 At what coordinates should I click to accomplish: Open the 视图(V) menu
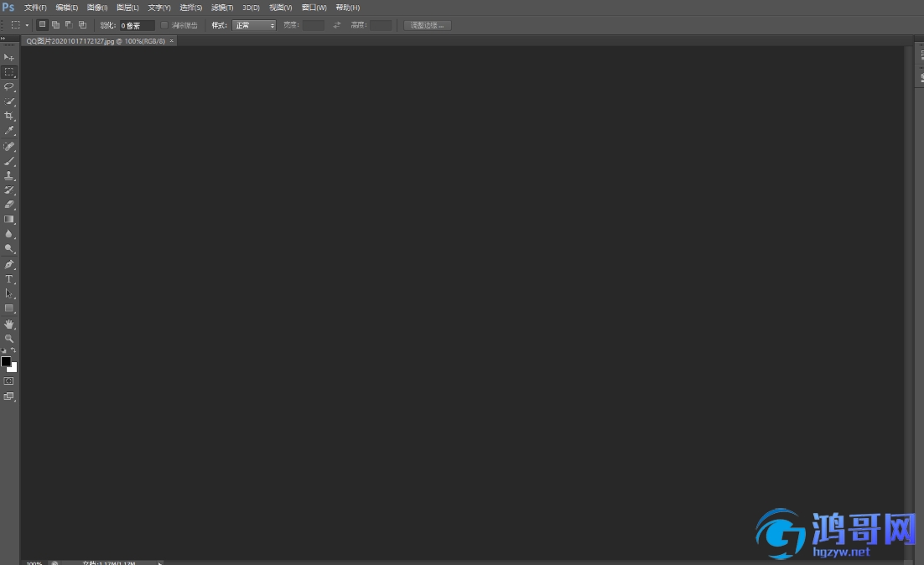pyautogui.click(x=281, y=8)
